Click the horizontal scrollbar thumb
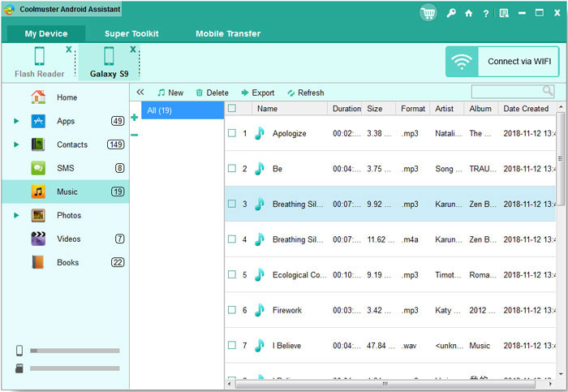The width and height of the screenshot is (568, 392). [385, 384]
